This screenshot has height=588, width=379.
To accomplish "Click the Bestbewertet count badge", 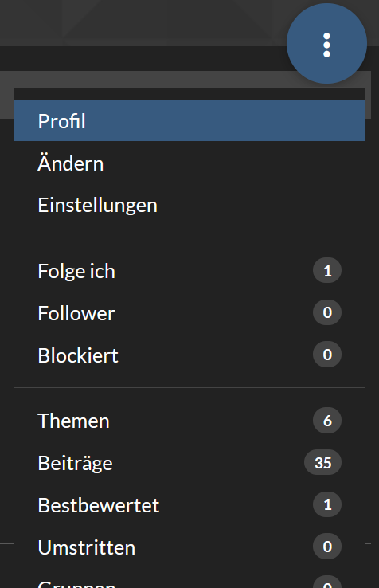I will (327, 504).
